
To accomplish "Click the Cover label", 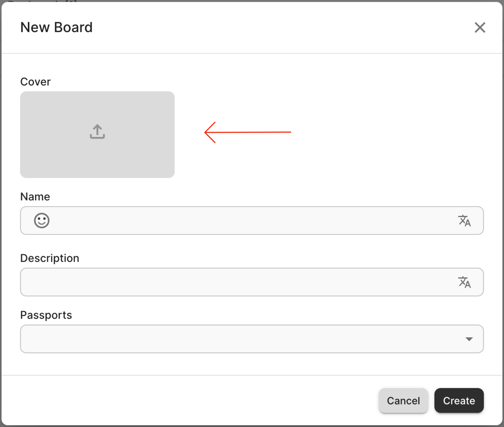I will 36,82.
